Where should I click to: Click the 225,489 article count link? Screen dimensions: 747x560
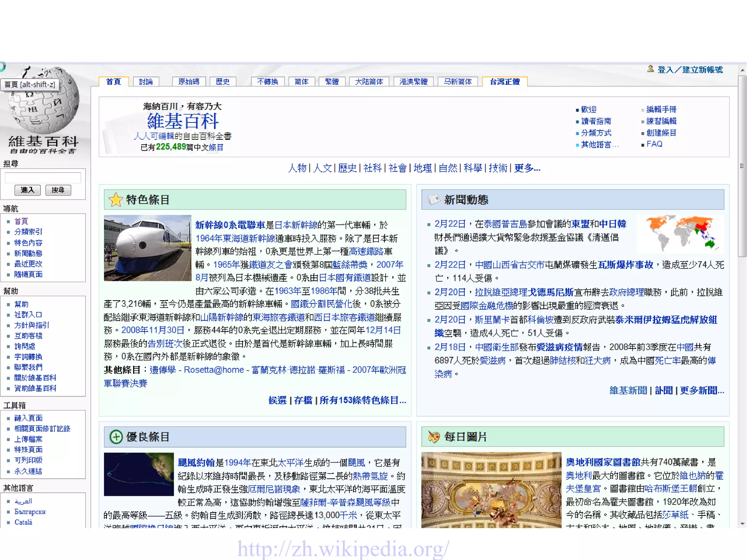point(171,147)
